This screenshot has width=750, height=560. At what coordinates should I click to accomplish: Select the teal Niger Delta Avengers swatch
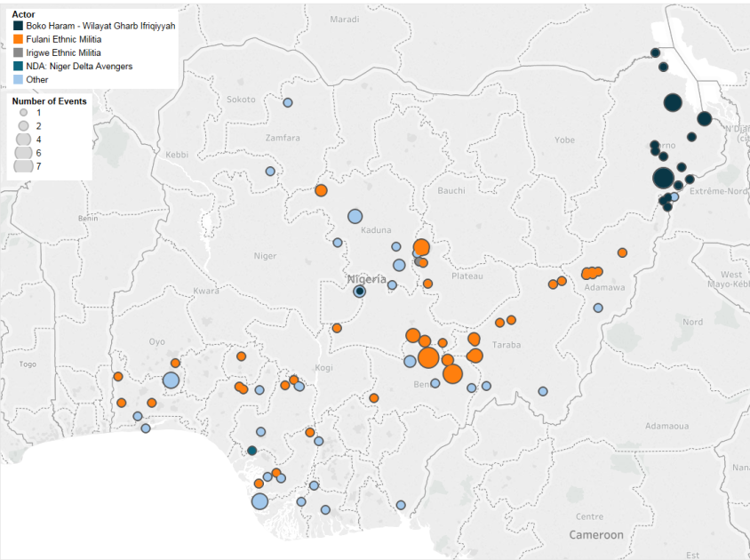pyautogui.click(x=19, y=67)
